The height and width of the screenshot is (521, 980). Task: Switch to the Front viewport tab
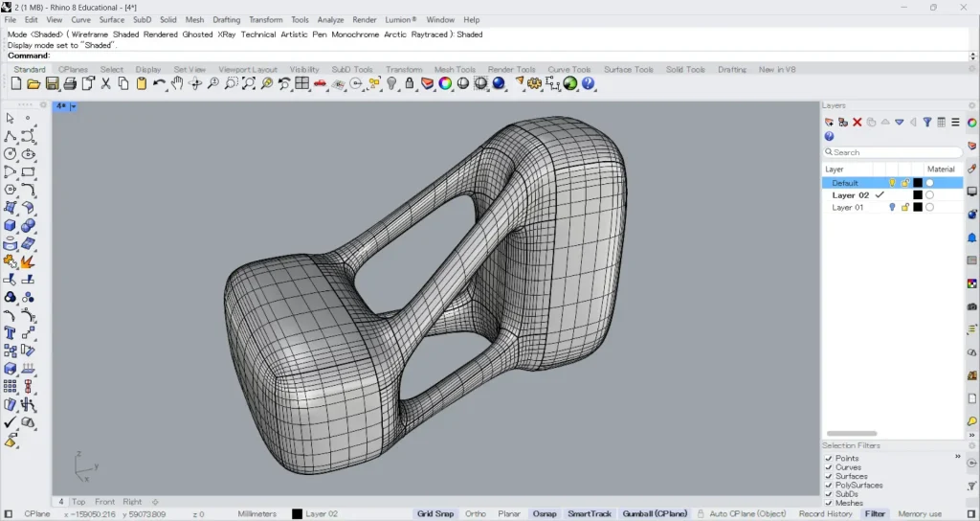coord(104,502)
